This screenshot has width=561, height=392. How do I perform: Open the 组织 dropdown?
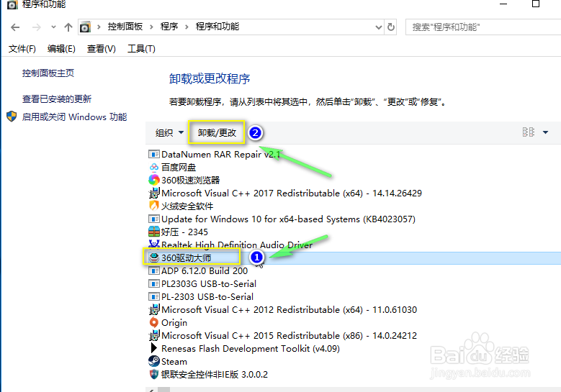(x=169, y=133)
